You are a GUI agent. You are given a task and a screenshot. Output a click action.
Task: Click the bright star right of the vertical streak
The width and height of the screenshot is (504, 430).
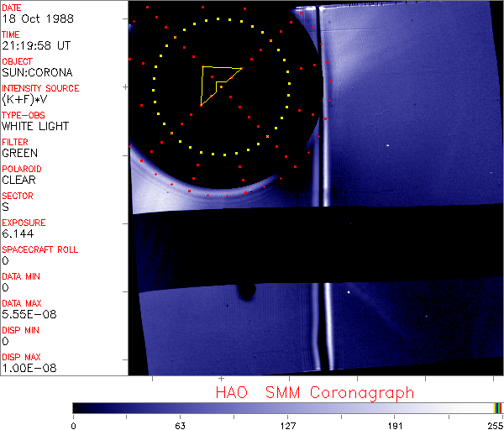(349, 292)
